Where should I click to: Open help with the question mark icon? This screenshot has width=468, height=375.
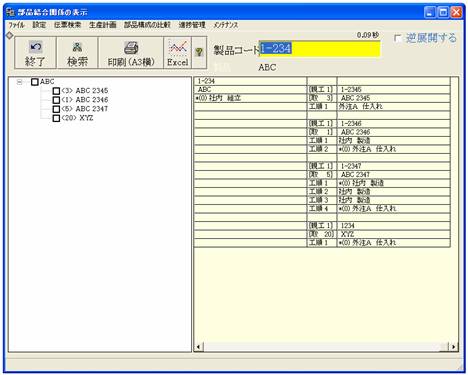coord(199,52)
